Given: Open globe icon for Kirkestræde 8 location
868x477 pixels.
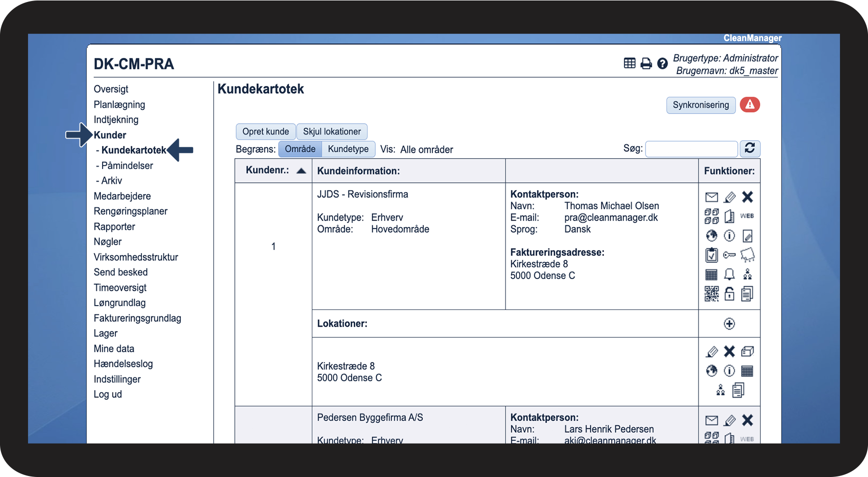Looking at the screenshot, I should point(711,371).
